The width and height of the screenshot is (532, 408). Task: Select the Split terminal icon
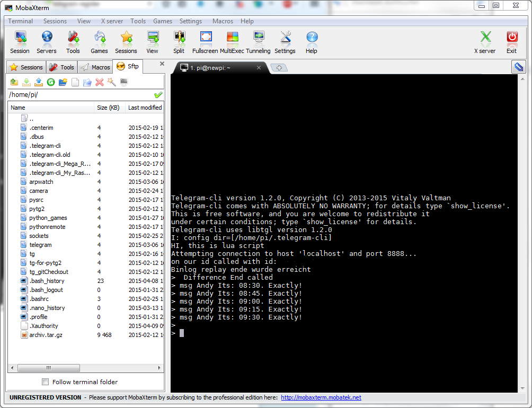pos(179,42)
